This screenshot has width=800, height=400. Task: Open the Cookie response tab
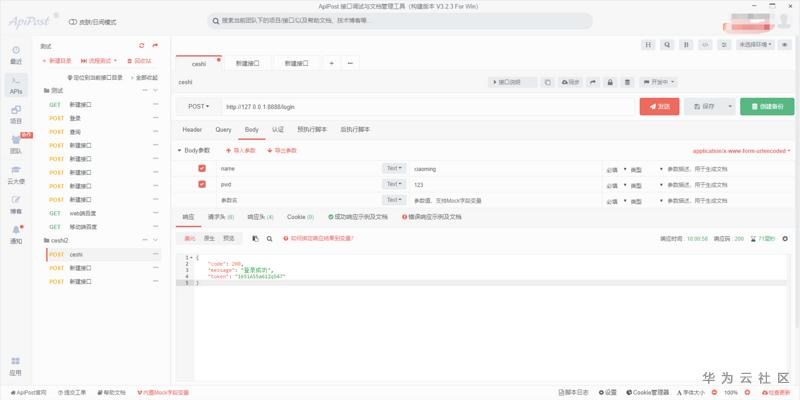coord(301,217)
